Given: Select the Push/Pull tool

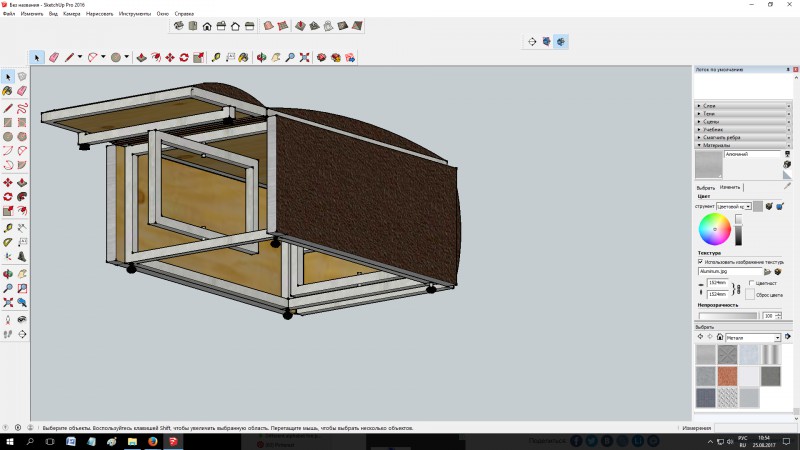Looking at the screenshot, I should pyautogui.click(x=140, y=58).
